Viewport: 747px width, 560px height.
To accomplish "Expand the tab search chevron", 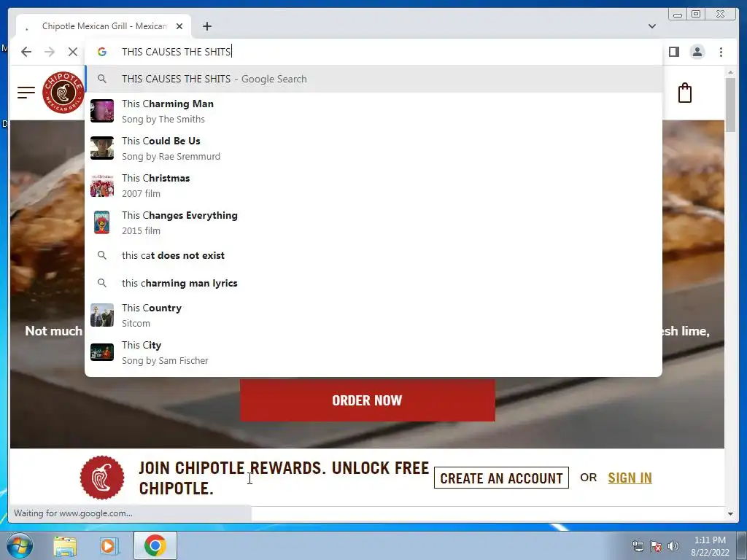I will click(651, 26).
